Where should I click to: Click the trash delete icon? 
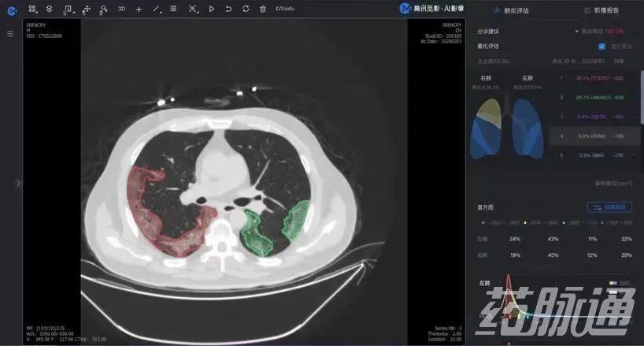click(x=263, y=9)
